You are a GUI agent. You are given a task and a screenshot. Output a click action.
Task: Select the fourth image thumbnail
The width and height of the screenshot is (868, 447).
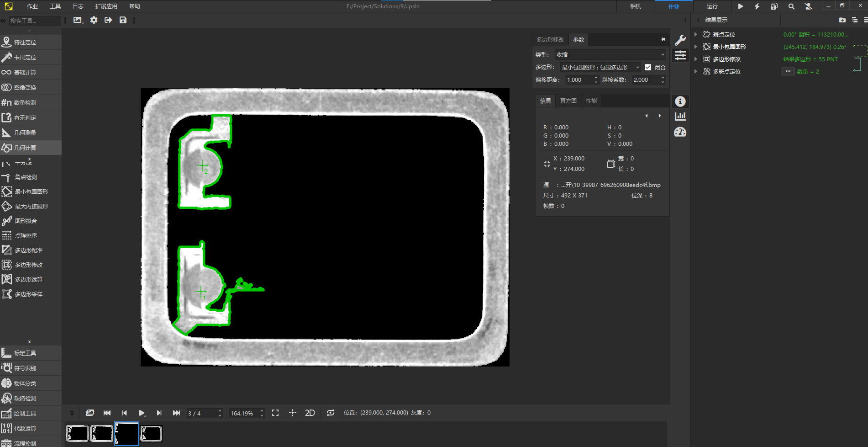[151, 433]
